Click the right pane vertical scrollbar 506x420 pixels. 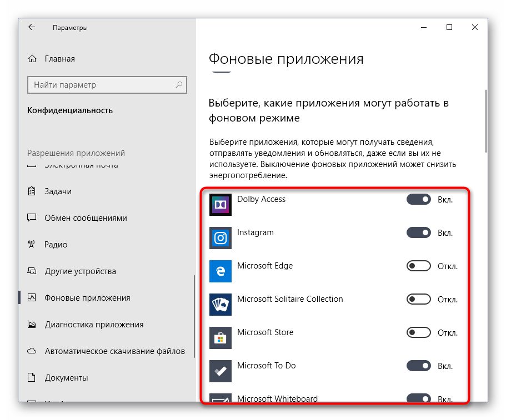[x=487, y=122]
